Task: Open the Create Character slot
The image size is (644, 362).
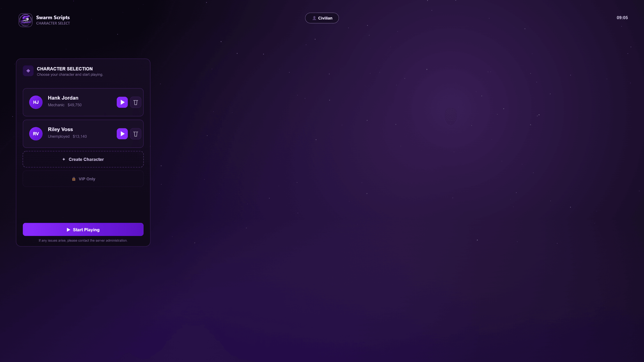Action: coord(83,159)
